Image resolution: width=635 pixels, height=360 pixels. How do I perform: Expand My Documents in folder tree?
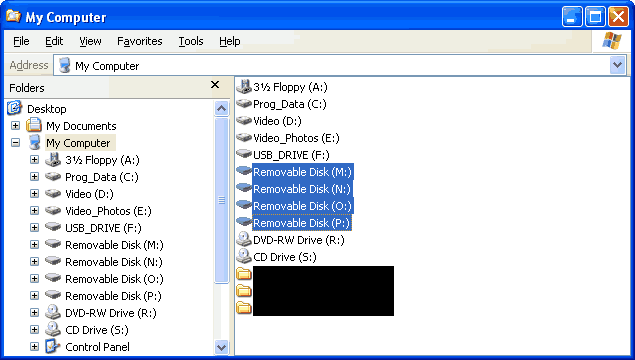(15, 126)
